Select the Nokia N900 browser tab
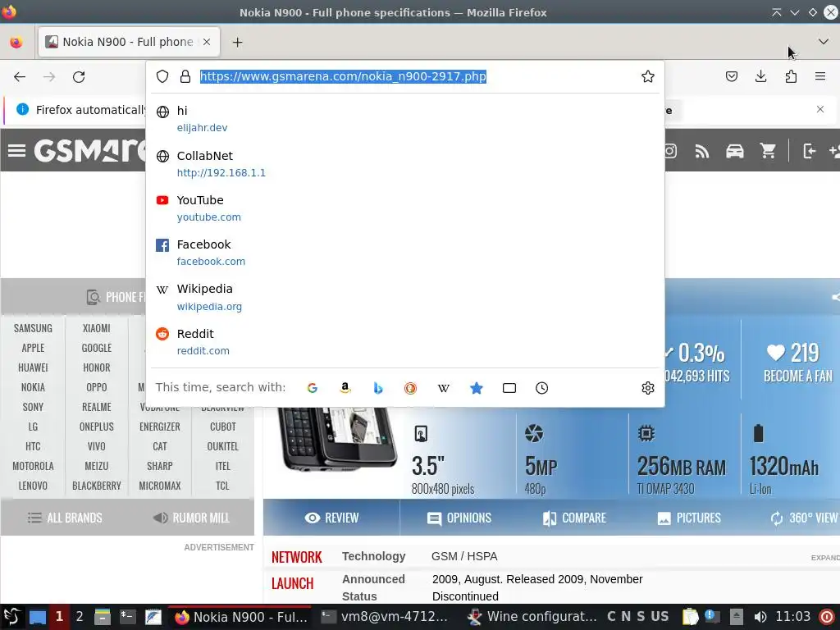Image resolution: width=840 pixels, height=630 pixels. coord(129,42)
